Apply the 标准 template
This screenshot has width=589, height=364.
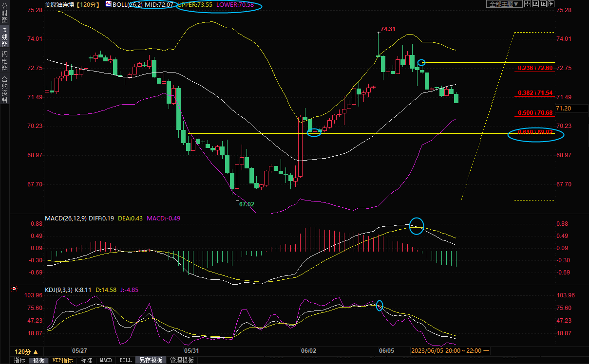click(86, 361)
